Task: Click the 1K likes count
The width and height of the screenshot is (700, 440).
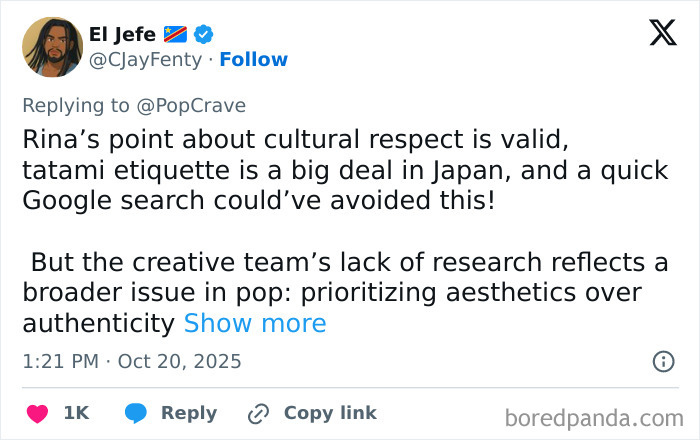Action: click(x=77, y=413)
